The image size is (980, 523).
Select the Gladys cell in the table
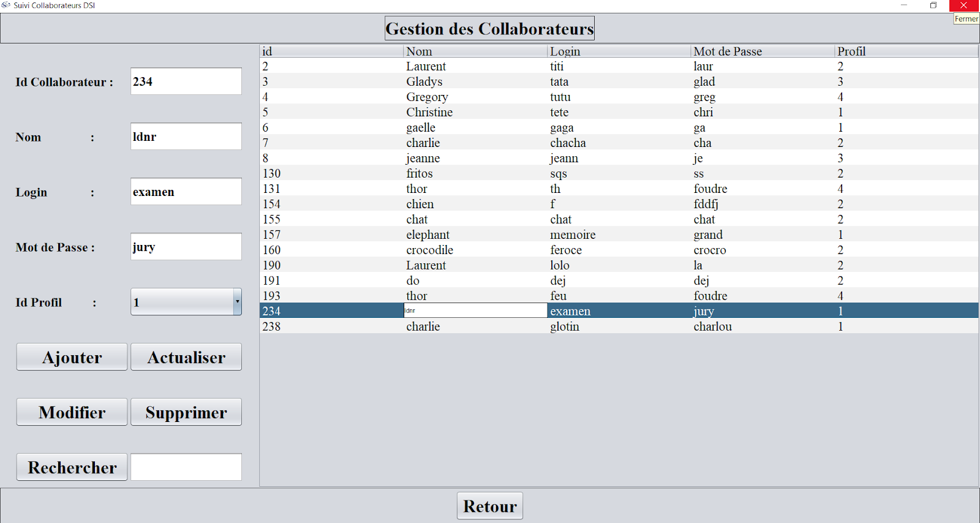point(475,81)
